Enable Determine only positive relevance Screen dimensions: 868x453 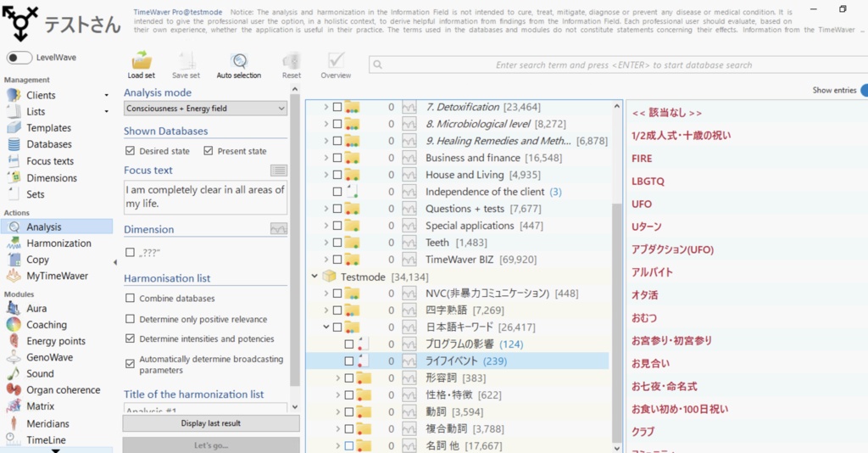point(130,319)
